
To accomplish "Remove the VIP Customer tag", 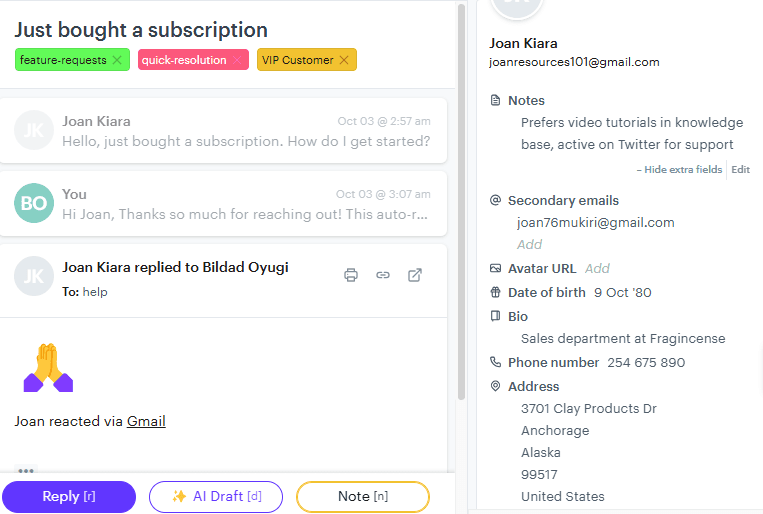I will pyautogui.click(x=344, y=60).
